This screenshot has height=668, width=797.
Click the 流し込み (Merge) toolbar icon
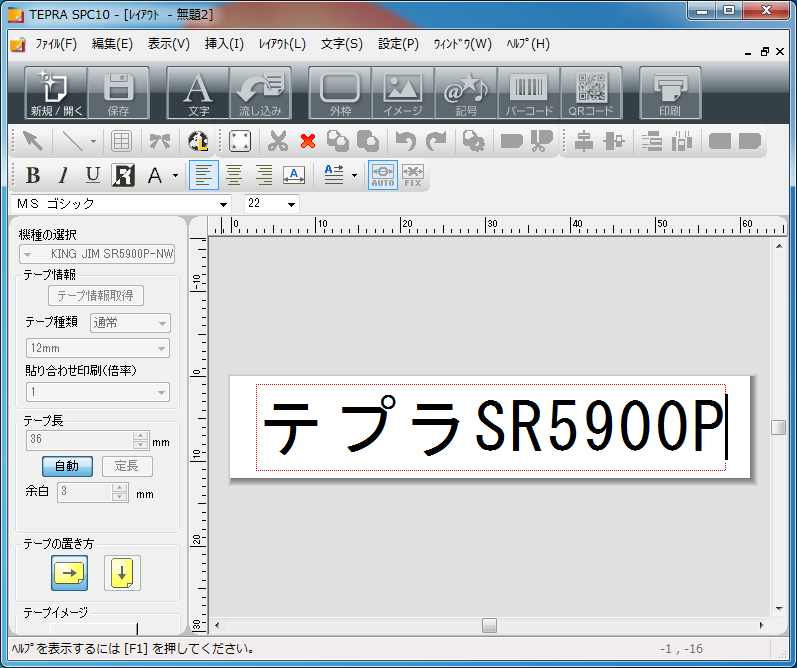[x=260, y=93]
